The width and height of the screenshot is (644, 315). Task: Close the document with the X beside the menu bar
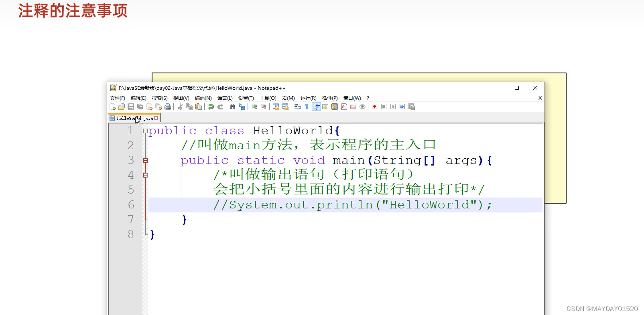coord(540,98)
